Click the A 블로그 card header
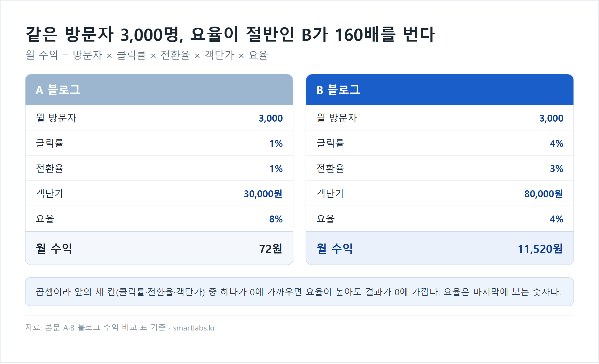The image size is (599, 364). (159, 89)
